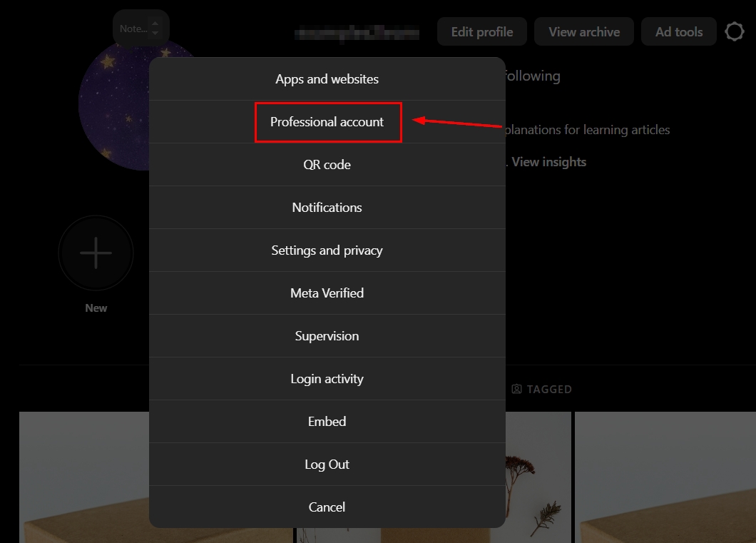The height and width of the screenshot is (543, 756).
Task: Open the TAGGED posts tab
Action: (542, 389)
